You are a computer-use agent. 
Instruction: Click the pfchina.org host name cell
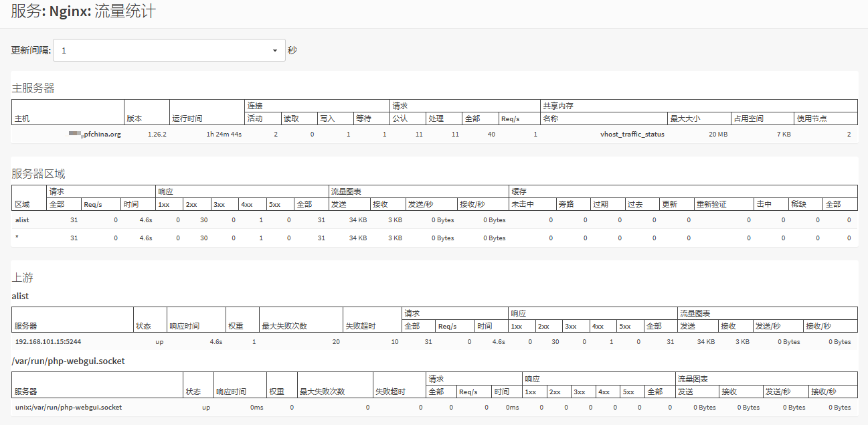click(95, 135)
